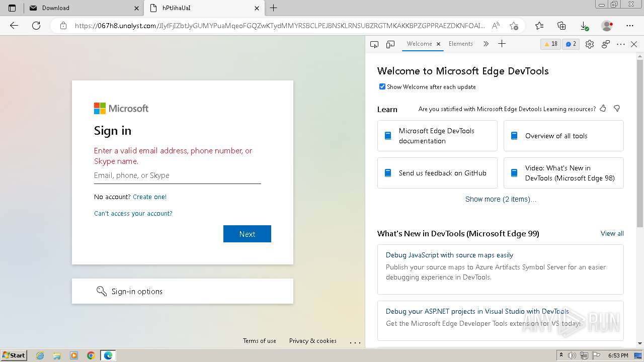Open Sign-in options key icon

point(102,291)
